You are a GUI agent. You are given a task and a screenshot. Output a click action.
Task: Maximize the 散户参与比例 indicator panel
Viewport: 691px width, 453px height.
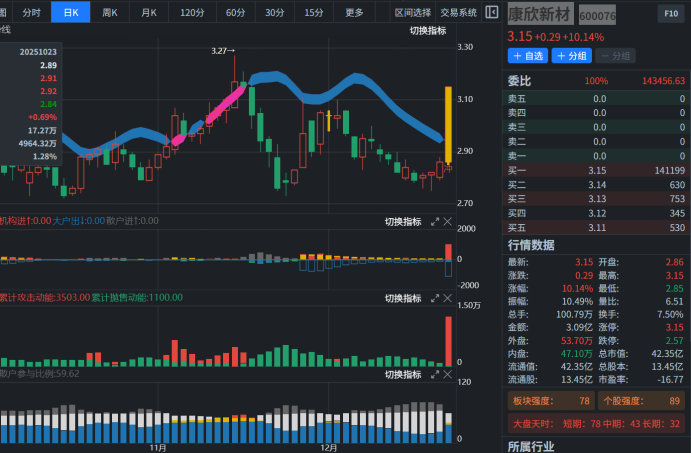pos(435,374)
